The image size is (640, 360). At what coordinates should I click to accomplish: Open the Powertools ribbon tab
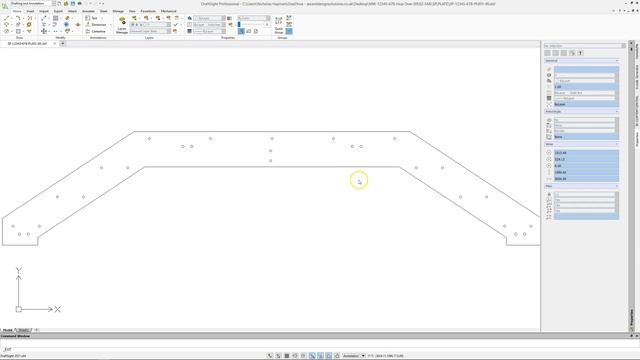tap(148, 11)
